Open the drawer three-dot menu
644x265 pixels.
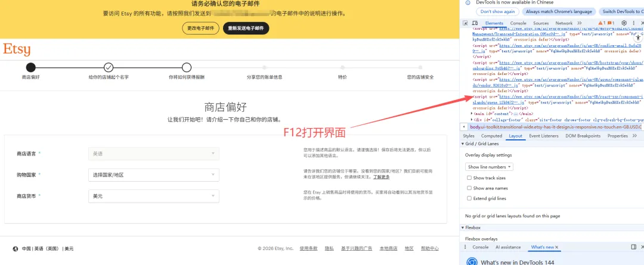click(465, 247)
